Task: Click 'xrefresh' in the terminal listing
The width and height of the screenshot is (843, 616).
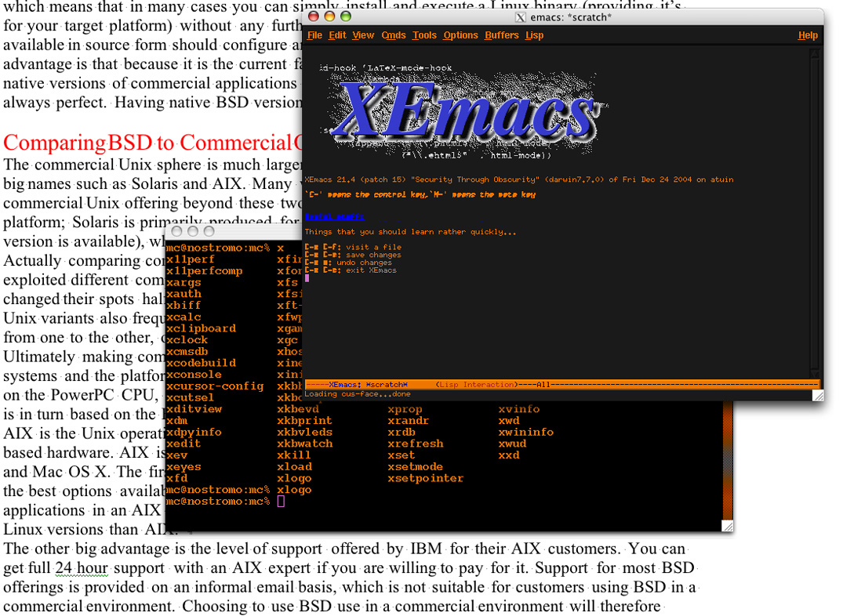Action: tap(415, 444)
